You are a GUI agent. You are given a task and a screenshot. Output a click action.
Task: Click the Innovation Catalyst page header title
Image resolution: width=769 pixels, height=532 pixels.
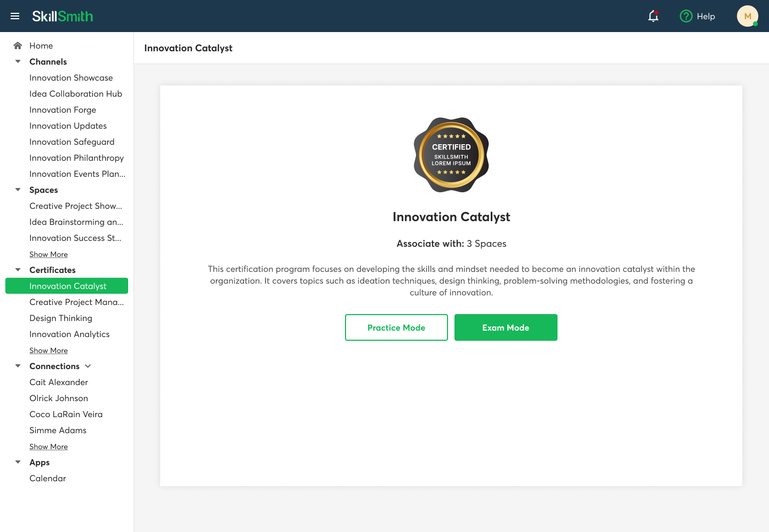(x=188, y=48)
